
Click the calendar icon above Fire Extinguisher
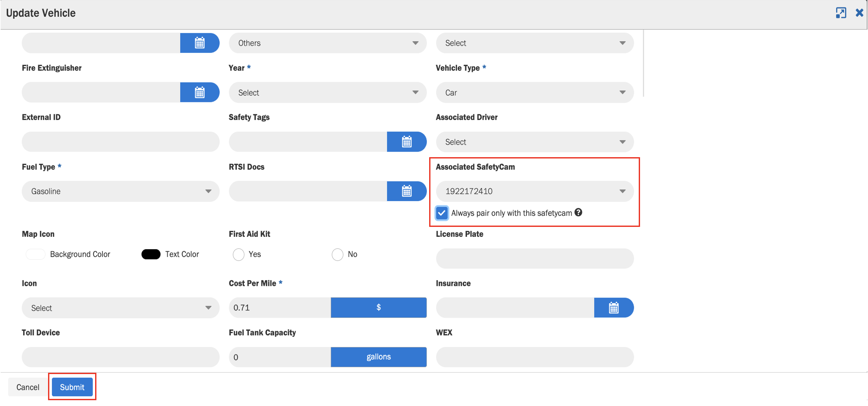pos(200,43)
